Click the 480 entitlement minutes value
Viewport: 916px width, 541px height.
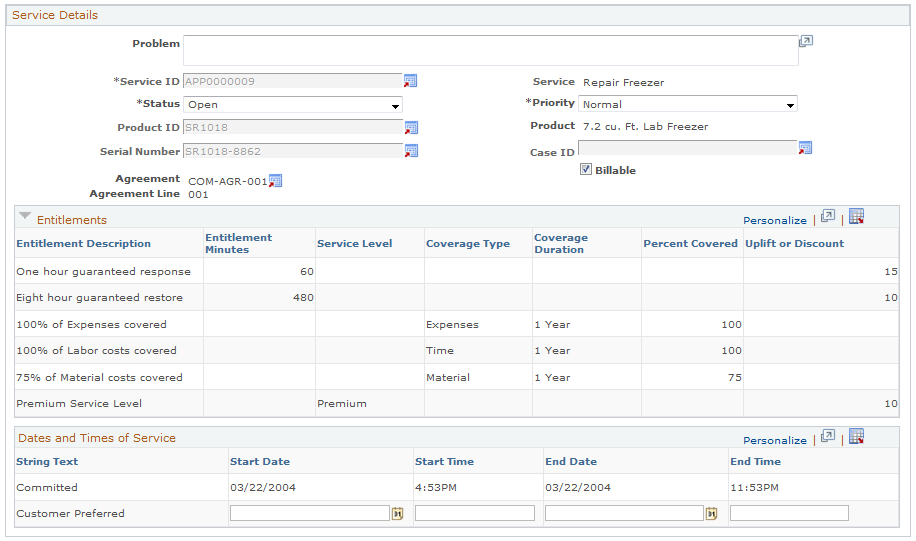tap(303, 297)
